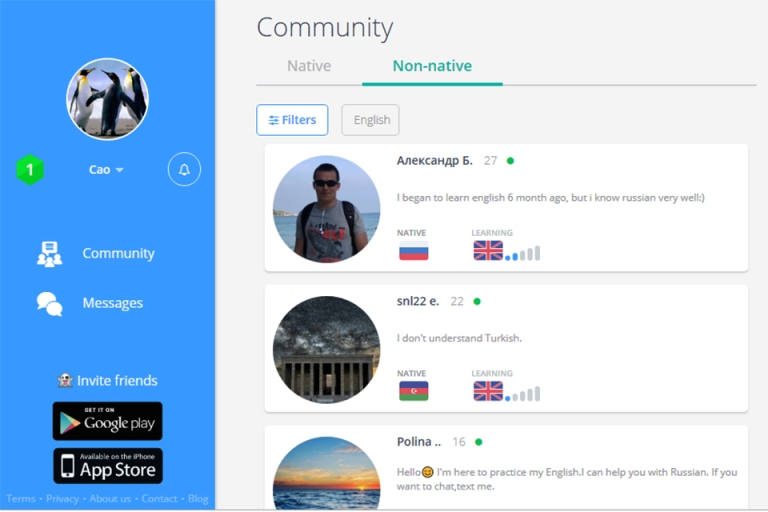
Task: Click the Invite friends link
Action: point(117,381)
